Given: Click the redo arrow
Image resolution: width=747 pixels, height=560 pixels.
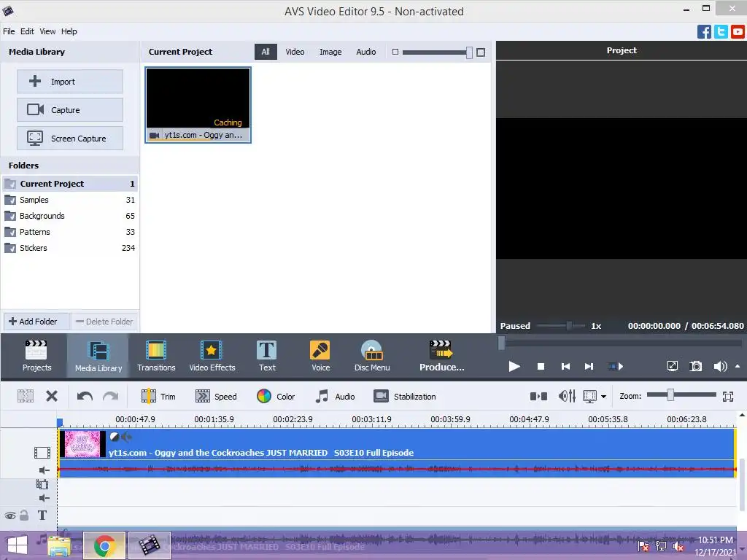Looking at the screenshot, I should [111, 396].
